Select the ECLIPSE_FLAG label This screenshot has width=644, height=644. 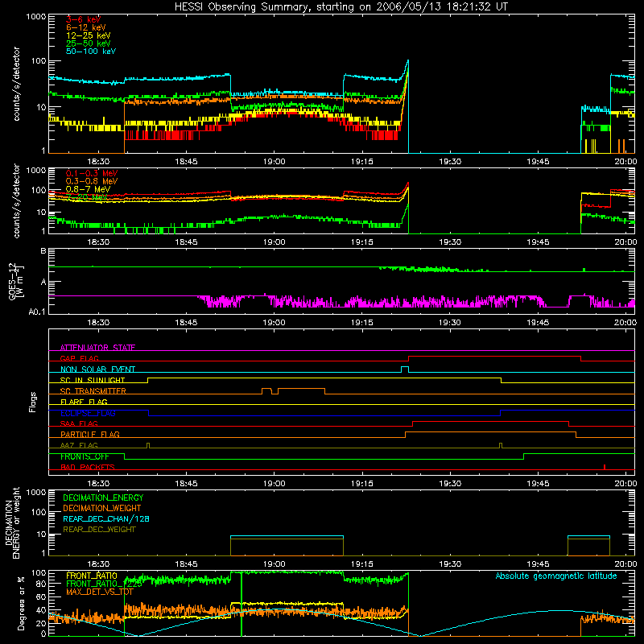[88, 413]
